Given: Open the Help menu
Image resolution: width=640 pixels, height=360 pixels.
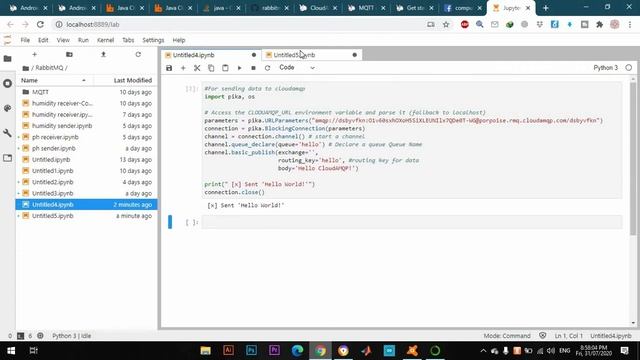Looking at the screenshot, I should click(179, 40).
